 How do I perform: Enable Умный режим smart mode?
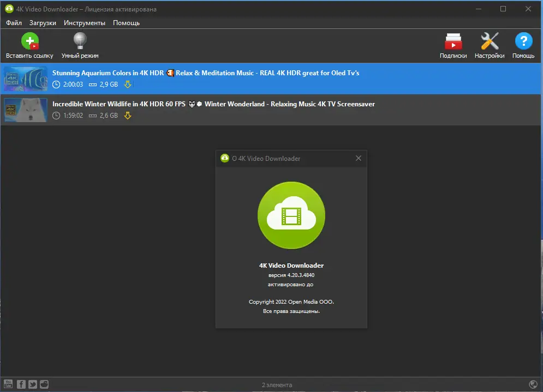click(79, 41)
